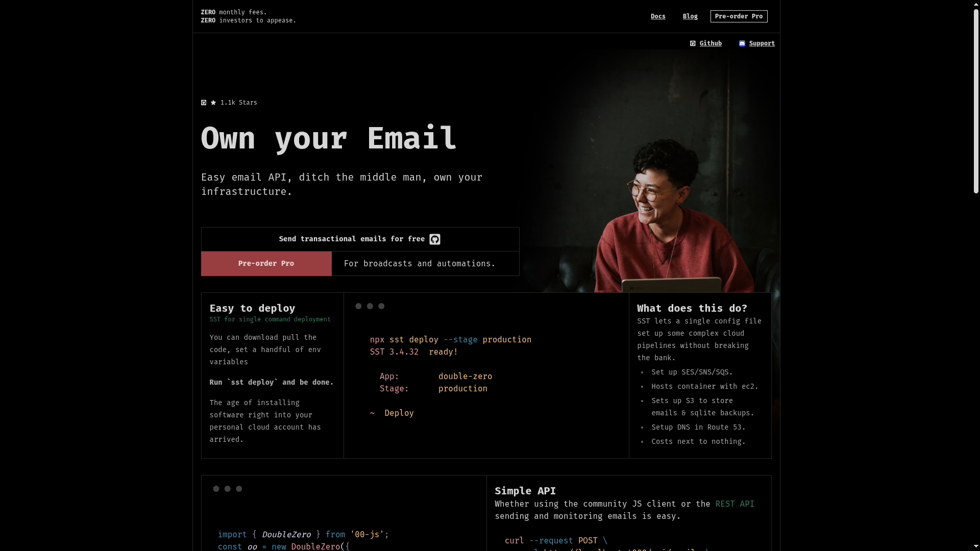This screenshot has height=551, width=980.
Task: Click the '~ Deploy' terminal line
Action: click(392, 413)
